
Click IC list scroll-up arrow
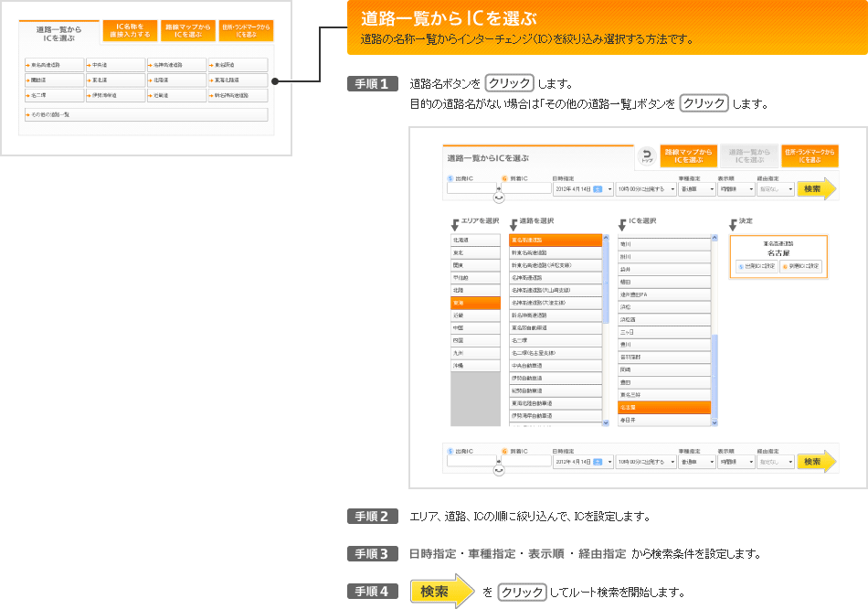[715, 237]
